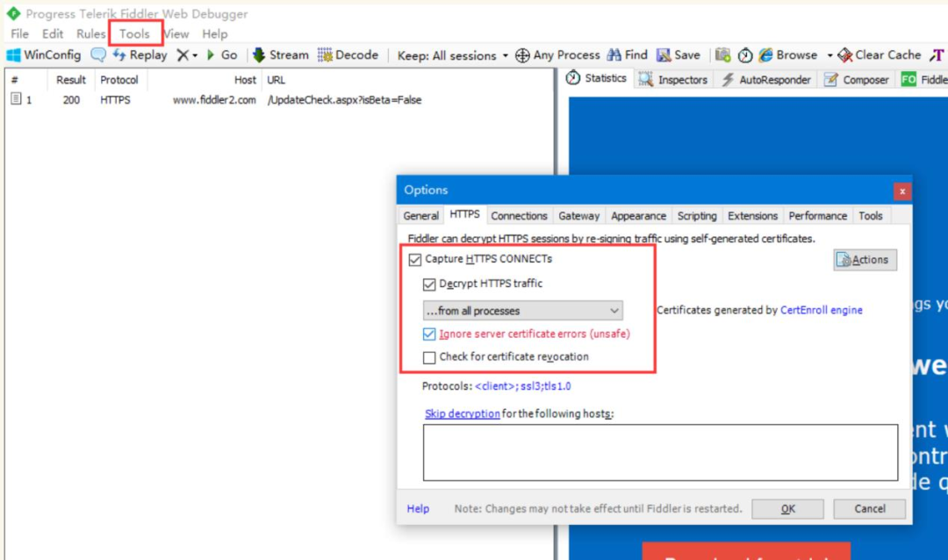Replay the selected session
948x560 pixels.
click(x=140, y=55)
